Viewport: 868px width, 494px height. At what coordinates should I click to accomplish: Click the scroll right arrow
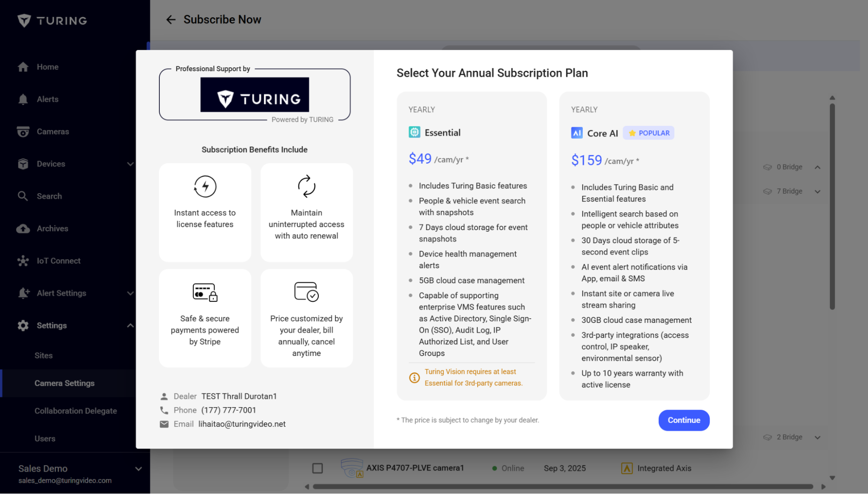(823, 487)
